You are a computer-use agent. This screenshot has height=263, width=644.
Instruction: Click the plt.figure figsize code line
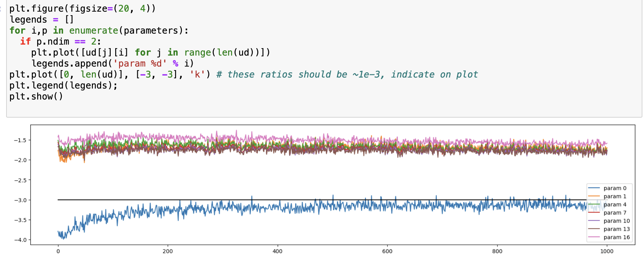[x=82, y=8]
